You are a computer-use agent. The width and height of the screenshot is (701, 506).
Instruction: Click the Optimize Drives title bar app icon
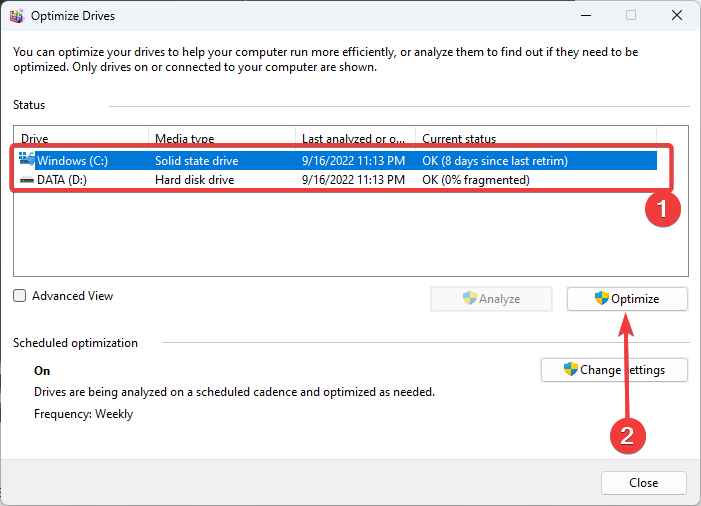point(17,16)
